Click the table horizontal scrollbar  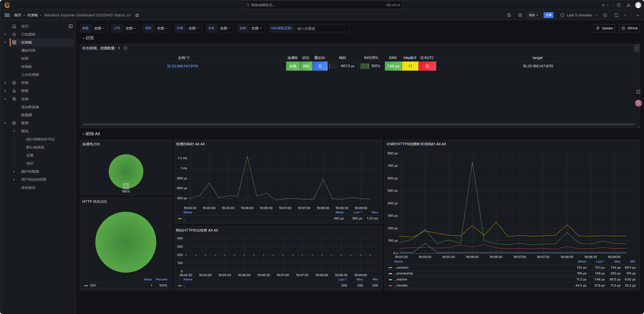pyautogui.click(x=359, y=124)
